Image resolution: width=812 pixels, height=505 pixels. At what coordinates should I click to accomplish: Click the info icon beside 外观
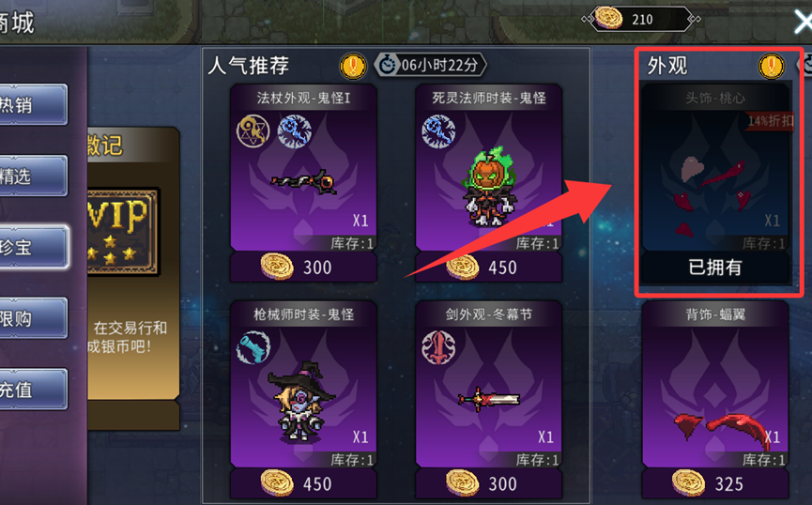coord(771,67)
